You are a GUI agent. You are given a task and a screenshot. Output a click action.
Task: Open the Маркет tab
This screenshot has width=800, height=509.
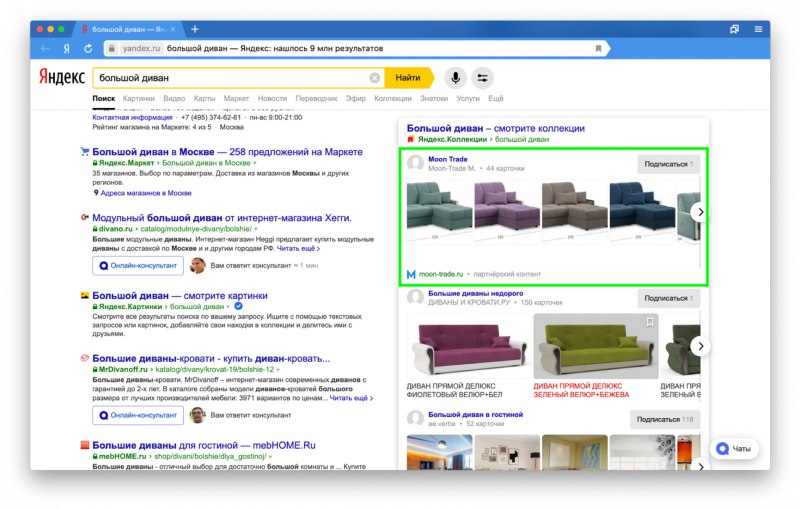236,98
